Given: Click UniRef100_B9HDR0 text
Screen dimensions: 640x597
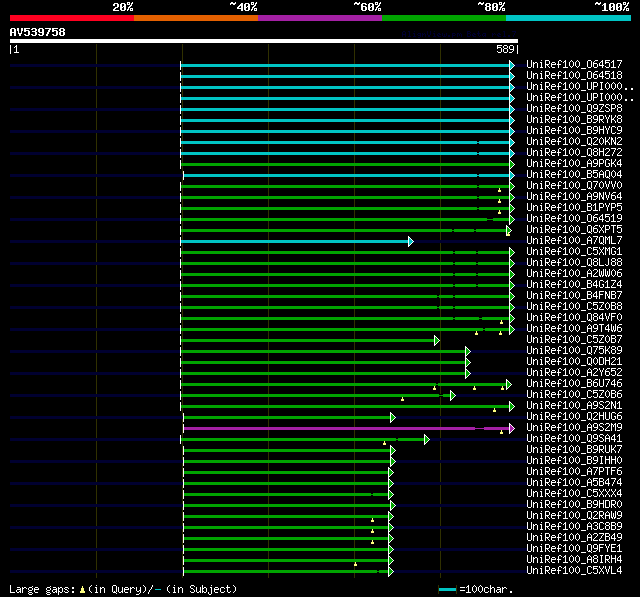Looking at the screenshot, I should coord(574,505).
